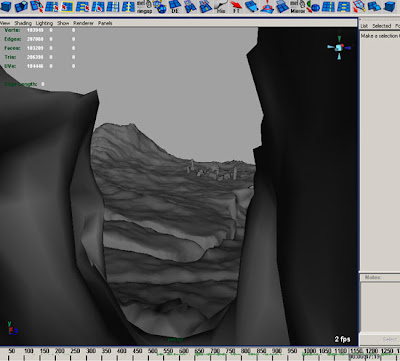This screenshot has width=400, height=361.
Task: Open the Show menu
Action: [x=63, y=23]
